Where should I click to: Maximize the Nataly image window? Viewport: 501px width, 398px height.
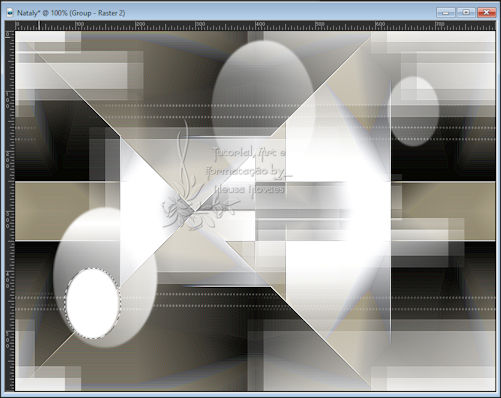pyautogui.click(x=466, y=13)
